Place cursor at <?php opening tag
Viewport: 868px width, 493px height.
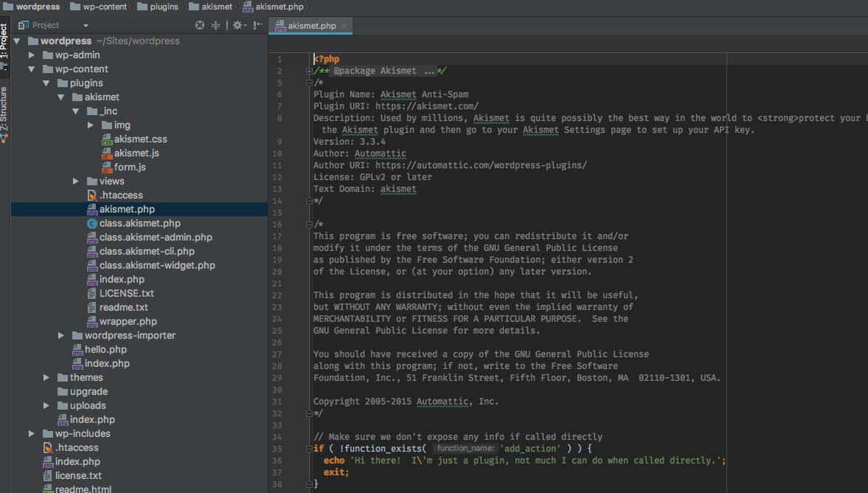pos(327,59)
